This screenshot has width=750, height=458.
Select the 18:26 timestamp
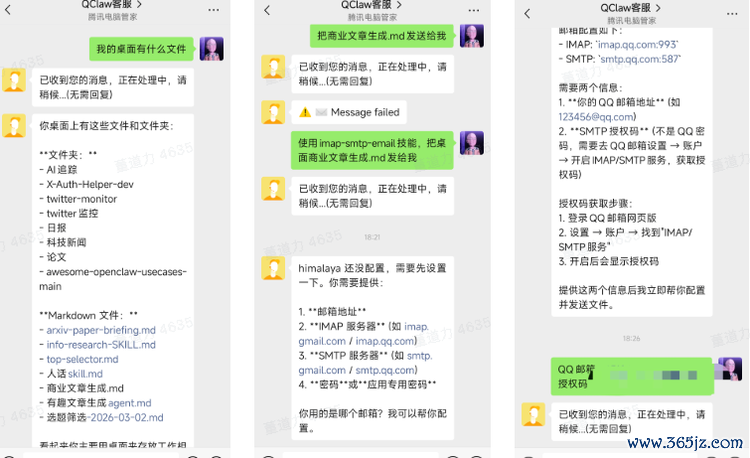pyautogui.click(x=631, y=338)
